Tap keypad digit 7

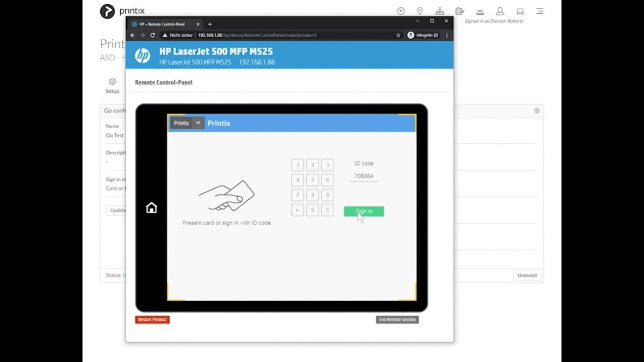[297, 195]
